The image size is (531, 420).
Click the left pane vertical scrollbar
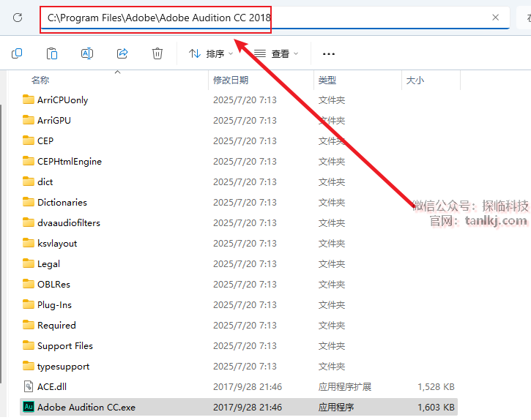coord(1,244)
